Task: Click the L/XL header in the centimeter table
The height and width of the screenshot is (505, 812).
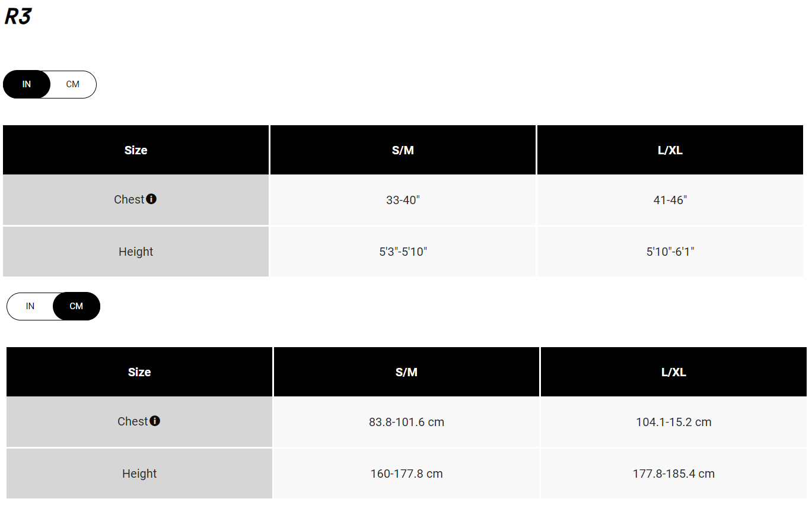Action: [x=674, y=372]
